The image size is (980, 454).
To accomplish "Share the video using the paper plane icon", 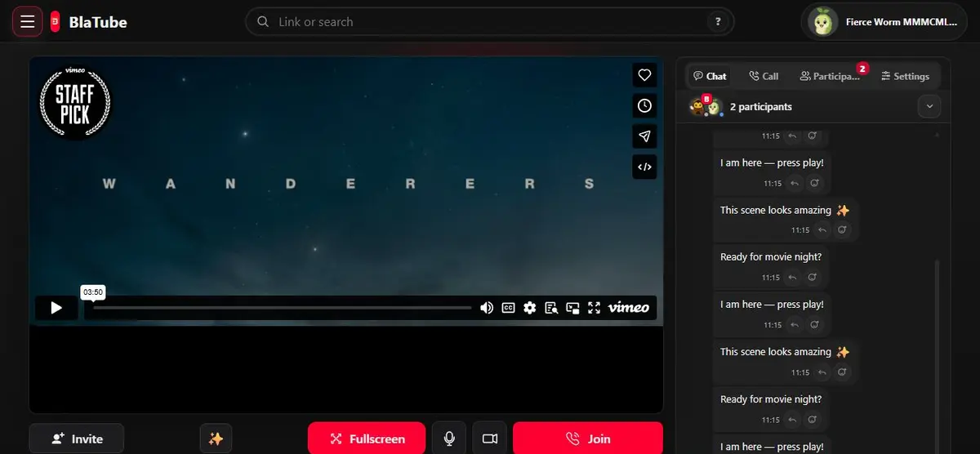I will point(644,136).
